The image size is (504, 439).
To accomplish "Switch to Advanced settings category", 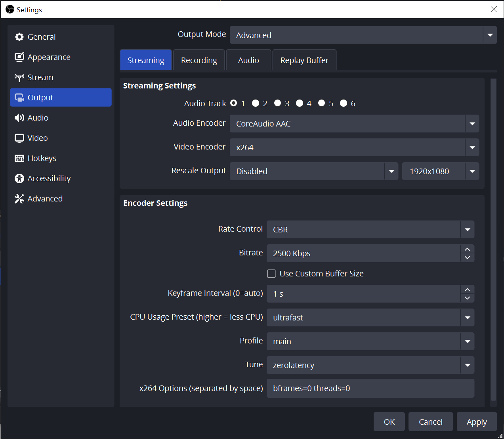I will pyautogui.click(x=61, y=199).
